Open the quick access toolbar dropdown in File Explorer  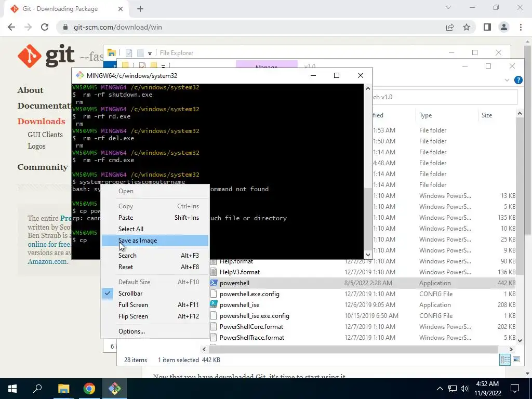point(150,54)
